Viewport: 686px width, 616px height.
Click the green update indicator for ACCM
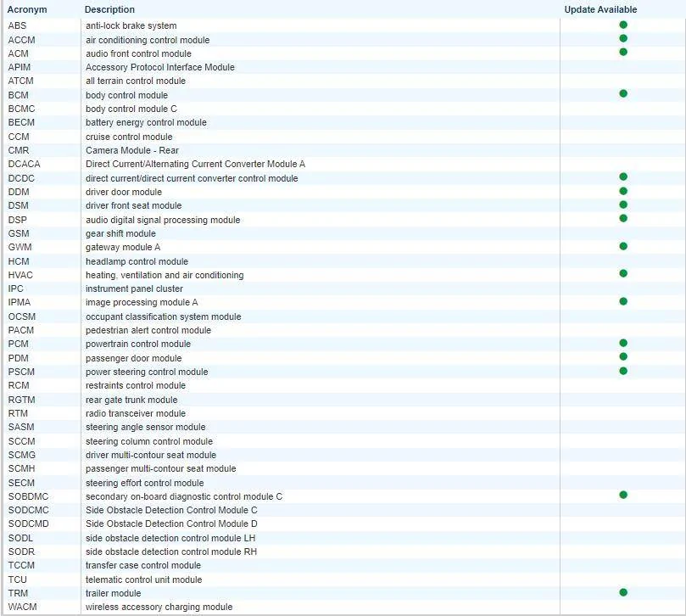(623, 39)
